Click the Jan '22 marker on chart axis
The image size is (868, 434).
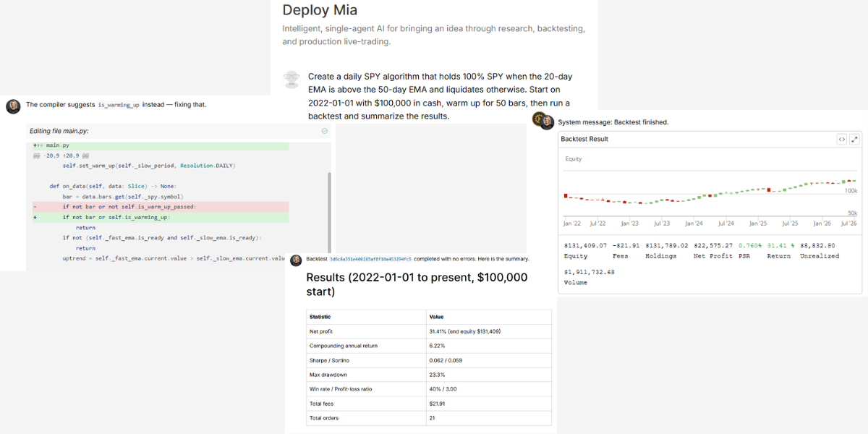point(571,224)
